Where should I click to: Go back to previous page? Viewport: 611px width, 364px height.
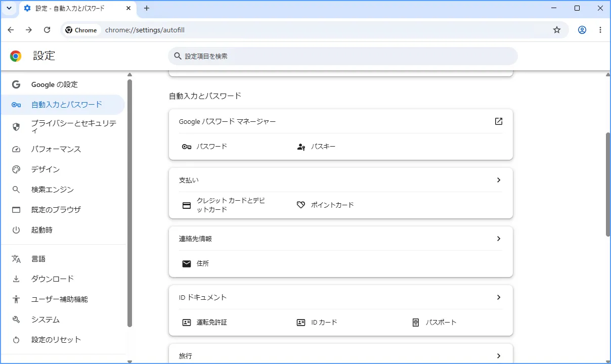tap(11, 30)
